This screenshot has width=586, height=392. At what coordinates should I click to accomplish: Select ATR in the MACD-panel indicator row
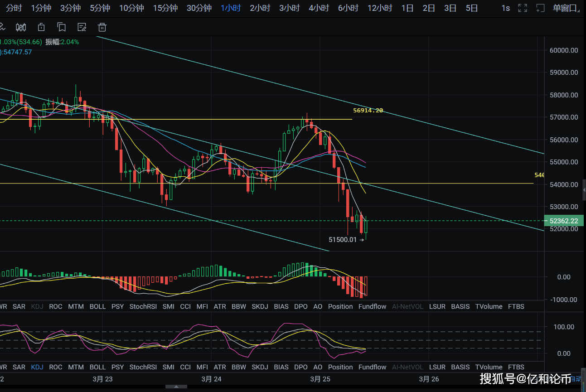pos(220,306)
